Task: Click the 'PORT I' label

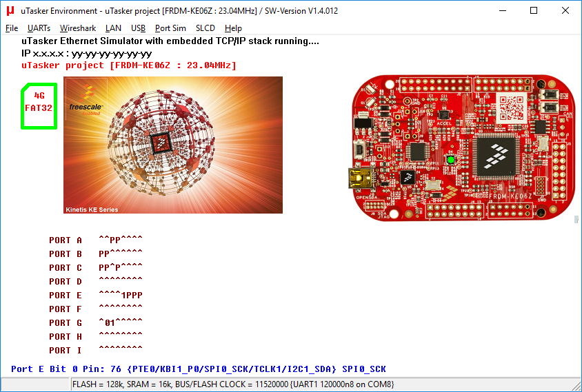Action: (x=66, y=350)
